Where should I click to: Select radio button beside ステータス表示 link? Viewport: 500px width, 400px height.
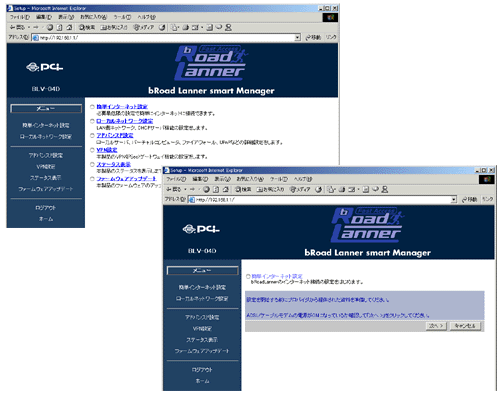click(x=92, y=164)
